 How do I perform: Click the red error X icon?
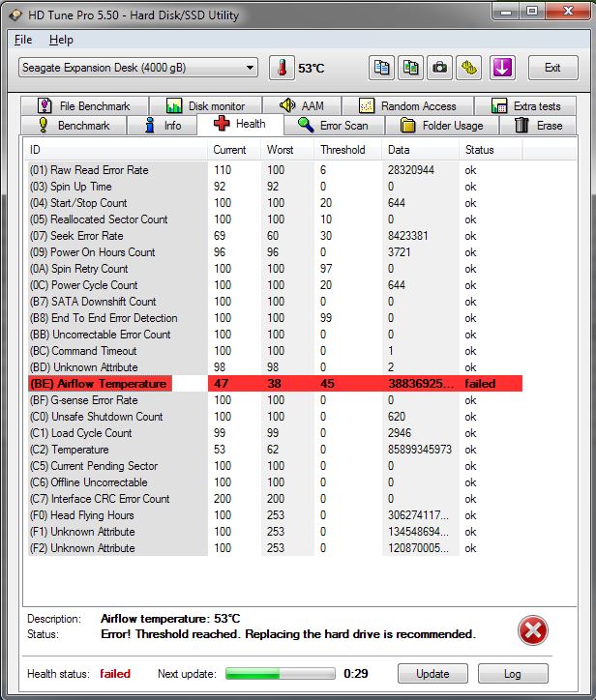[533, 631]
